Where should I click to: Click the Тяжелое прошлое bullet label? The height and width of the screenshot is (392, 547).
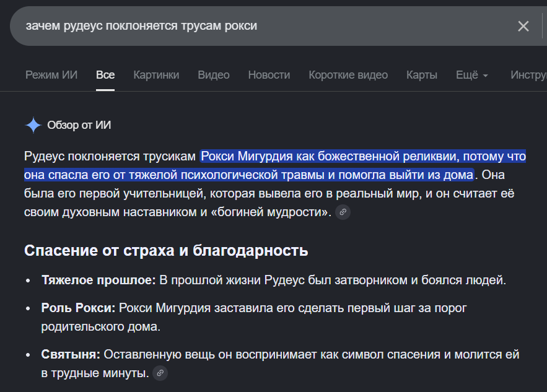[x=98, y=280]
